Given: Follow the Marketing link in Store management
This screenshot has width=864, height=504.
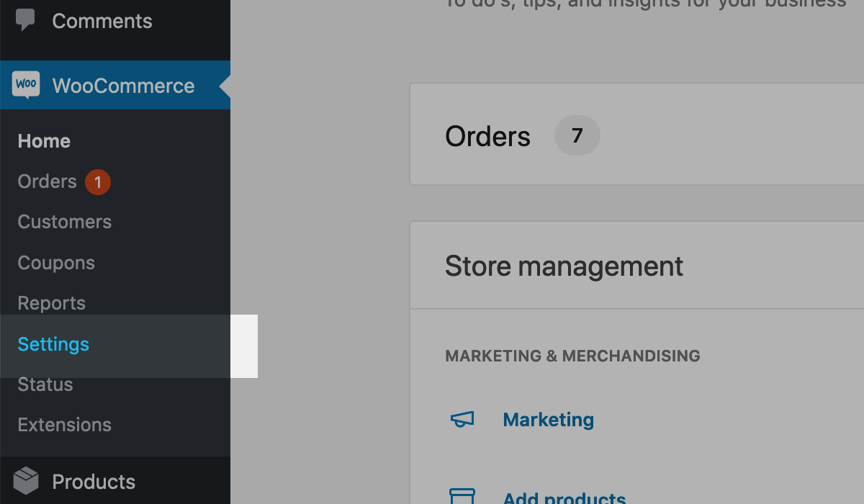Looking at the screenshot, I should pyautogui.click(x=548, y=420).
